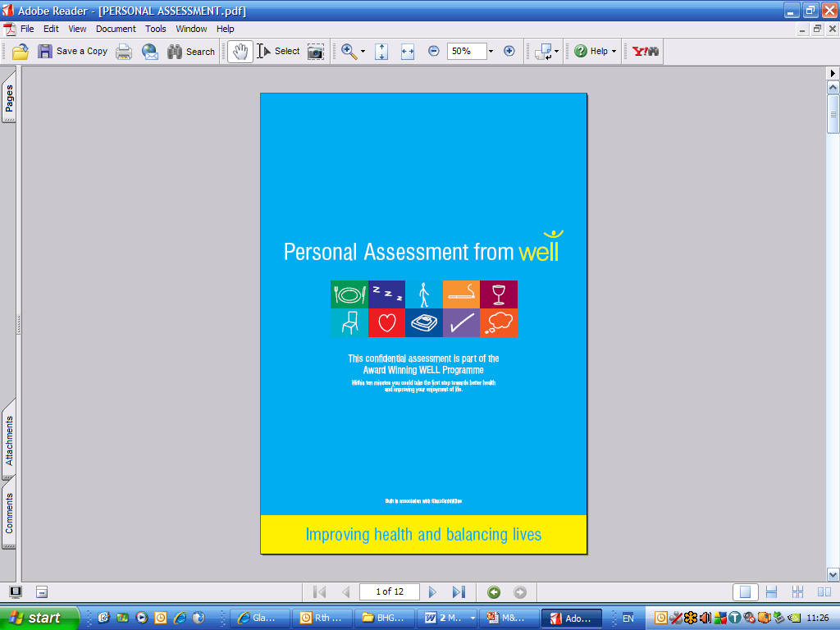840x630 pixels.
Task: Click the Yahoo search toolbar icon
Action: (x=645, y=52)
